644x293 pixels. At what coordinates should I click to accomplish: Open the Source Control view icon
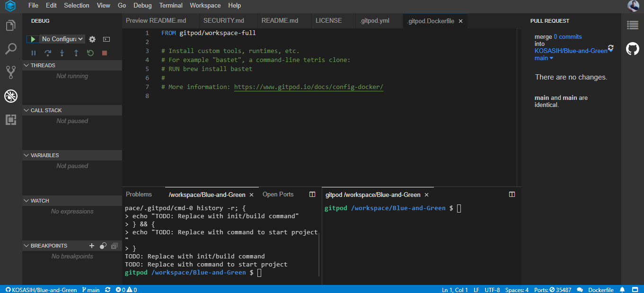click(10, 72)
